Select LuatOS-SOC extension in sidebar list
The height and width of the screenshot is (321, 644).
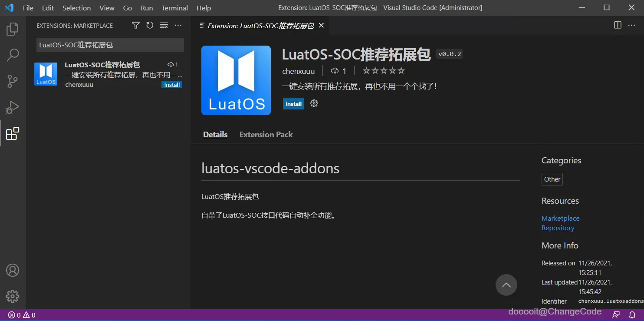(108, 74)
